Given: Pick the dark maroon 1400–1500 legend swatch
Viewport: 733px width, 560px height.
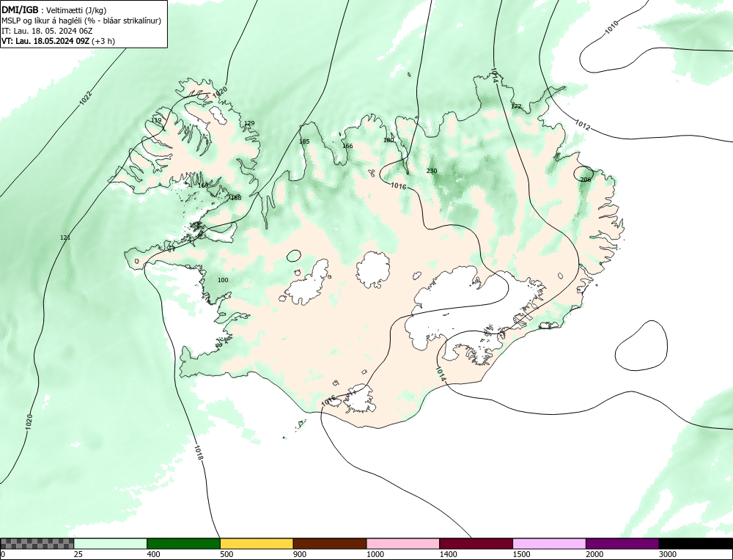Looking at the screenshot, I should 476,543.
